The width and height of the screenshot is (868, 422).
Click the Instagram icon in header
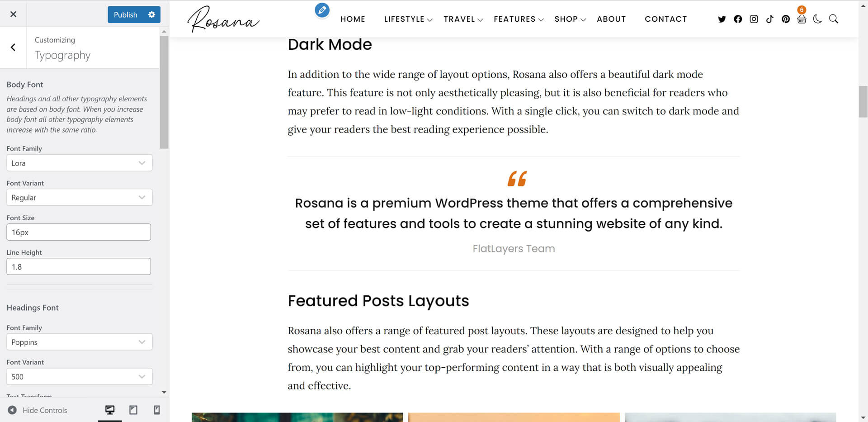tap(754, 19)
